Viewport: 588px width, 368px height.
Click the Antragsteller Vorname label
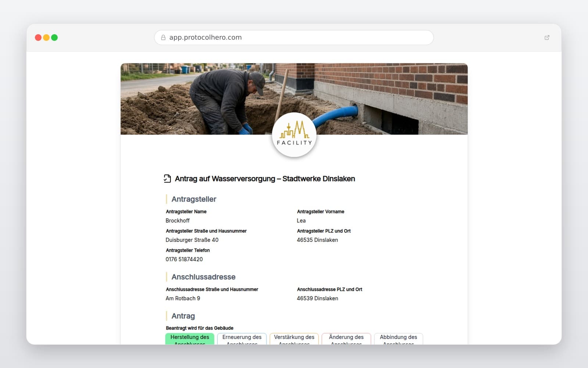coord(320,212)
